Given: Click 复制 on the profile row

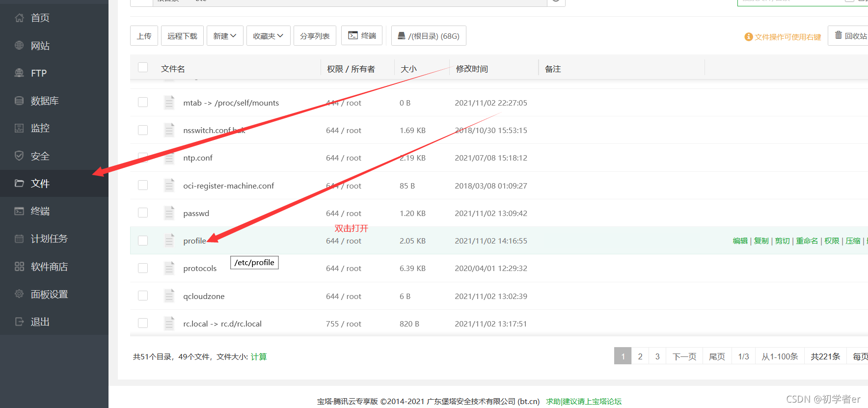Looking at the screenshot, I should [x=761, y=241].
